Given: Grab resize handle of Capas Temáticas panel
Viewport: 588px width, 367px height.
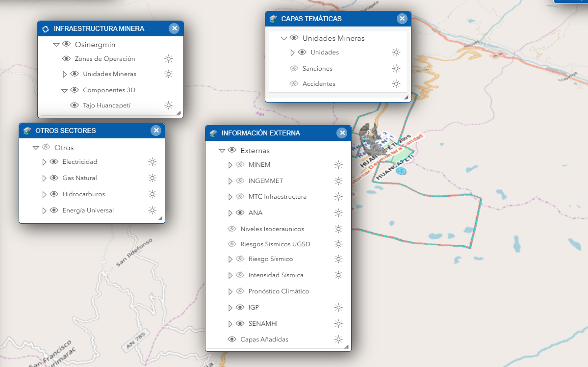Looking at the screenshot, I should pyautogui.click(x=406, y=97).
